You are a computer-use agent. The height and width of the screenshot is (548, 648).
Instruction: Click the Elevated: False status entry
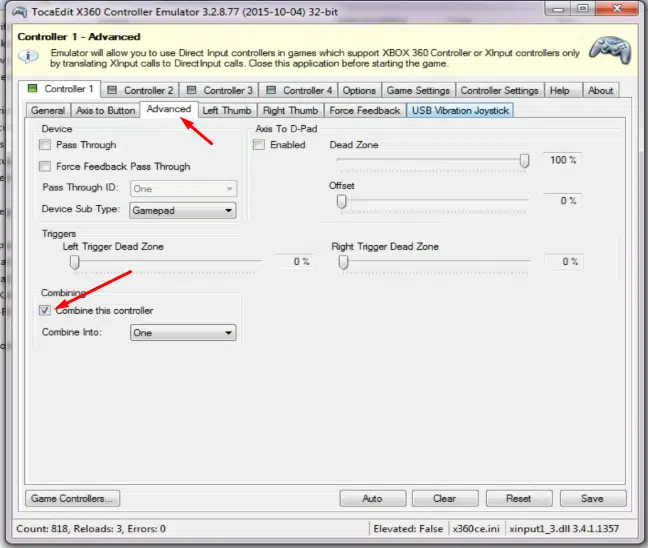408,529
